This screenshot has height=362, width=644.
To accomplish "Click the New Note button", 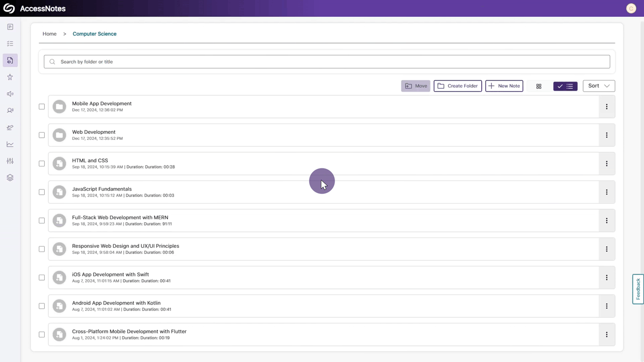I will tap(504, 86).
